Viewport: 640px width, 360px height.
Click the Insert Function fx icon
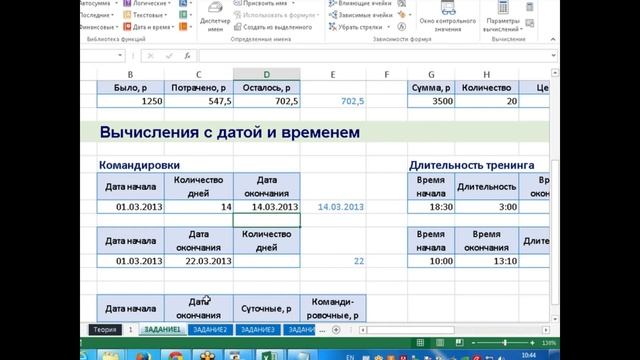(187, 56)
